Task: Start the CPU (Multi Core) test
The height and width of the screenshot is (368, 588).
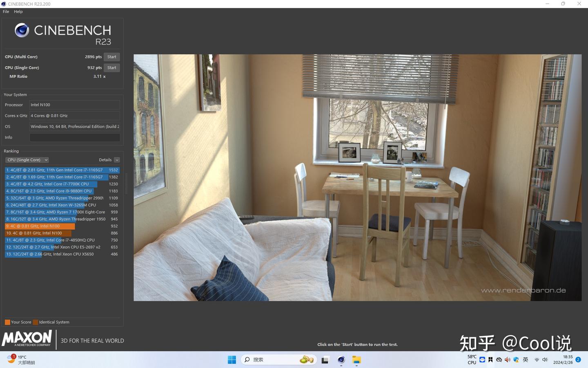Action: point(112,57)
